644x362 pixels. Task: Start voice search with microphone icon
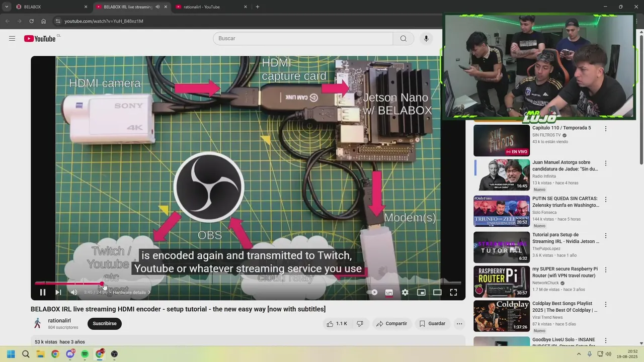[x=426, y=39]
